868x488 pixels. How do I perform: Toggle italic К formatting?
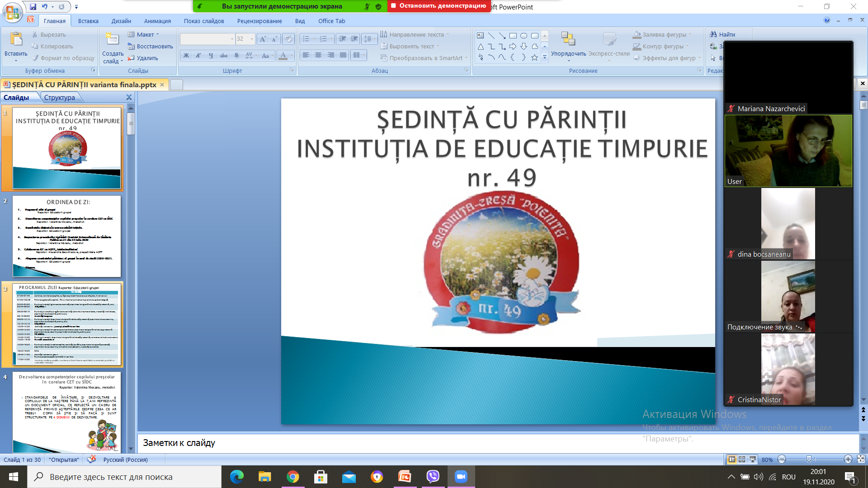(x=198, y=56)
